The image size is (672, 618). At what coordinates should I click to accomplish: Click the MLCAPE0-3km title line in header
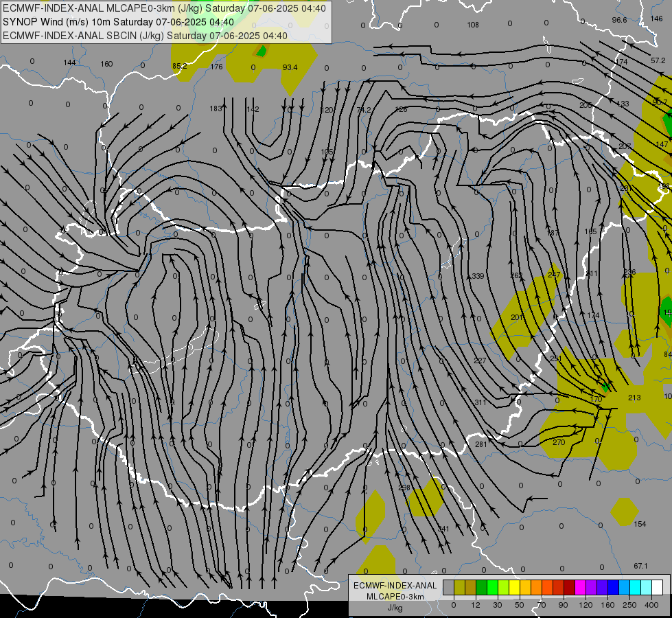pyautogui.click(x=164, y=8)
